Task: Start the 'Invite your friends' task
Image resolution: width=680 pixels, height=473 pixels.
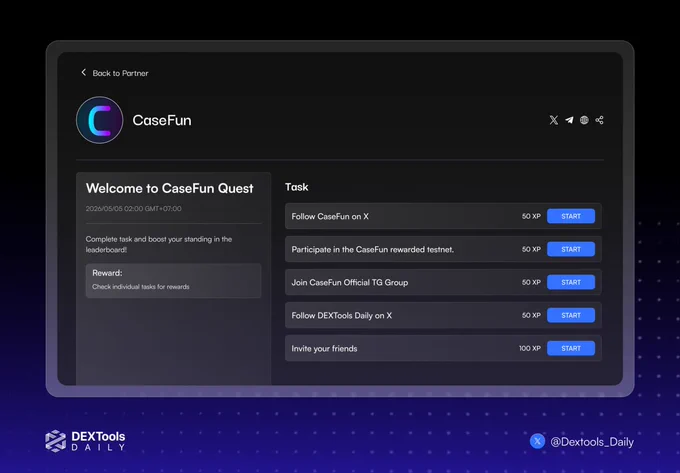Action: pos(571,348)
